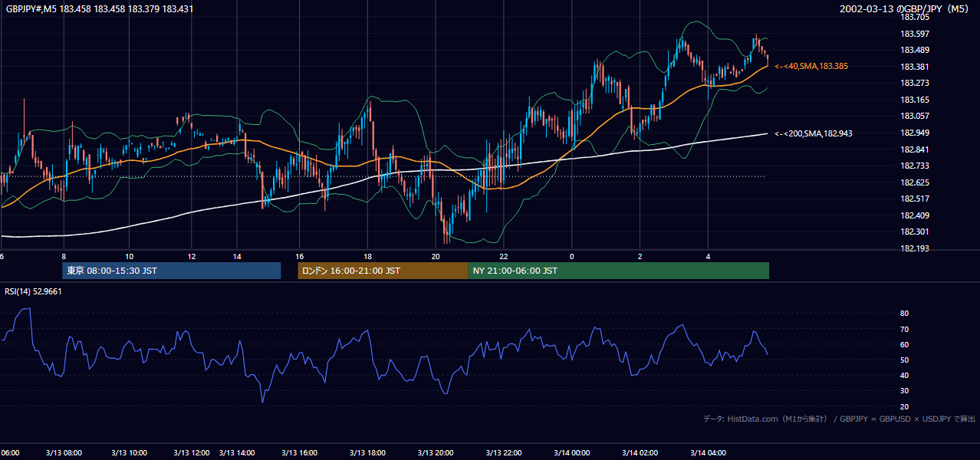Click the 182.841 price axis label
Image resolution: width=980 pixels, height=460 pixels.
915,149
